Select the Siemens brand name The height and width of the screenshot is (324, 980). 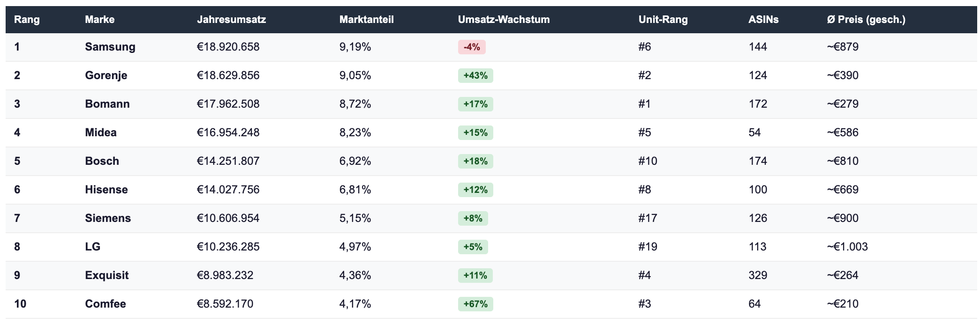(108, 218)
